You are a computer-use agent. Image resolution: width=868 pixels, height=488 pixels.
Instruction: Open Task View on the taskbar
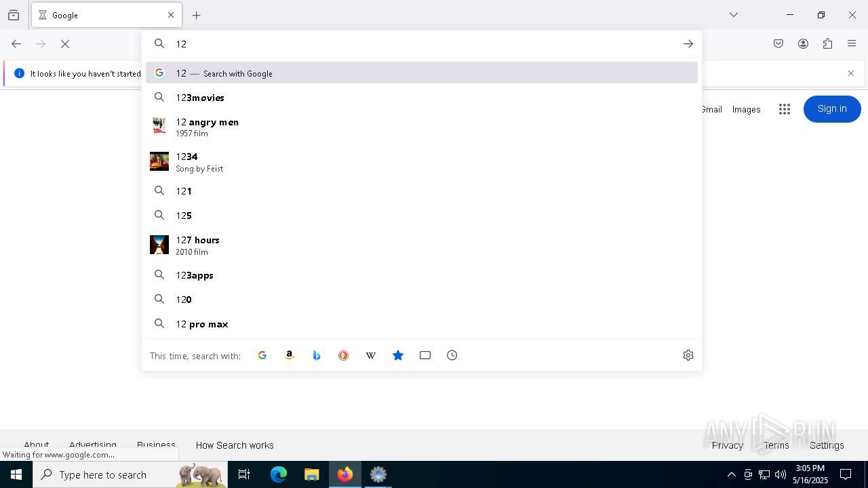coord(244,474)
